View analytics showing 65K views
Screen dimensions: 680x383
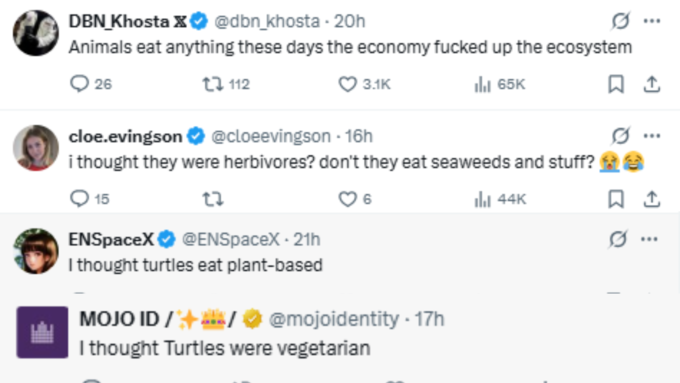(500, 84)
